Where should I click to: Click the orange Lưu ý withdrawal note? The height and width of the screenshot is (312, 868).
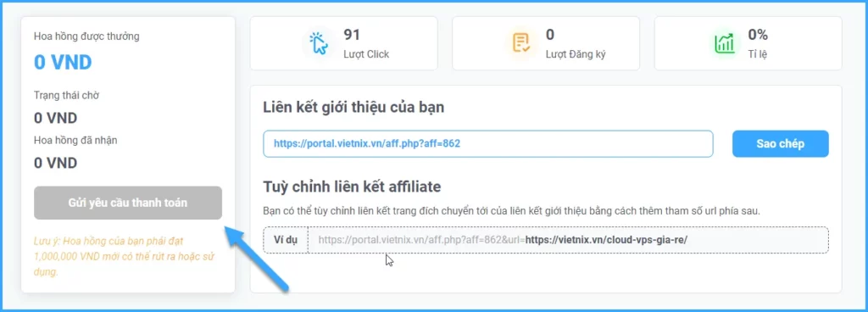point(125,257)
